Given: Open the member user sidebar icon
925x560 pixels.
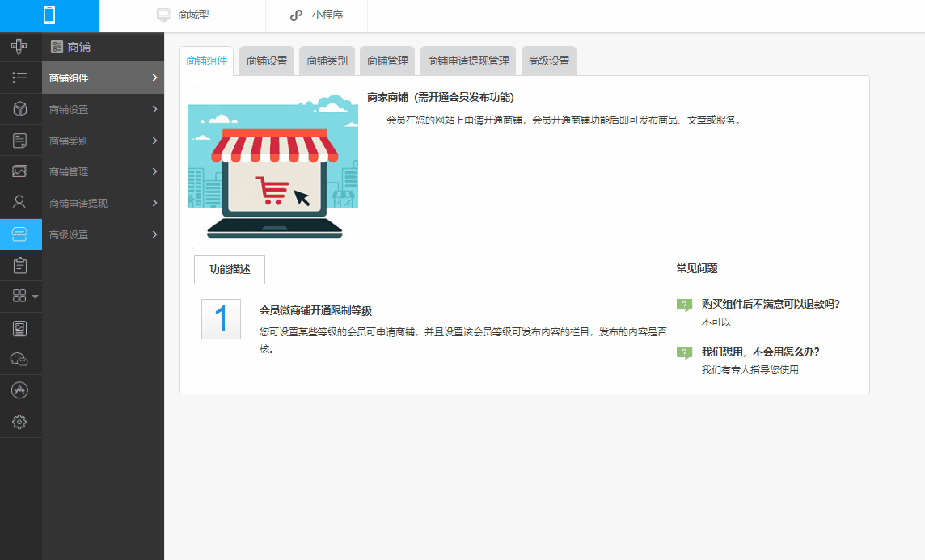Looking at the screenshot, I should pos(19,203).
